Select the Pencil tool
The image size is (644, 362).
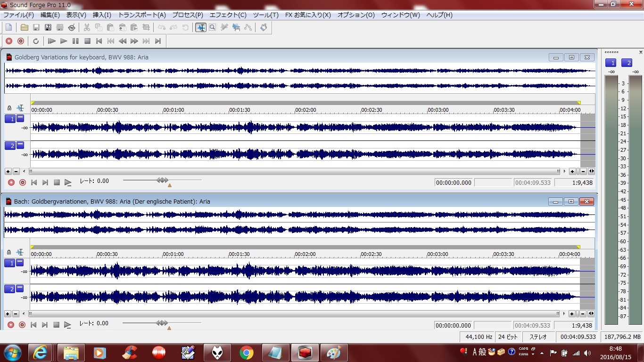coord(224,27)
